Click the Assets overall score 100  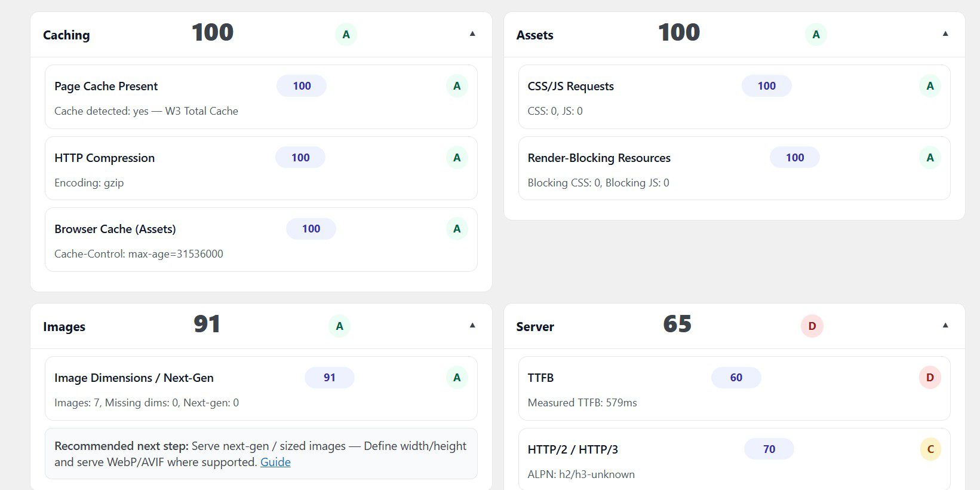(x=679, y=32)
